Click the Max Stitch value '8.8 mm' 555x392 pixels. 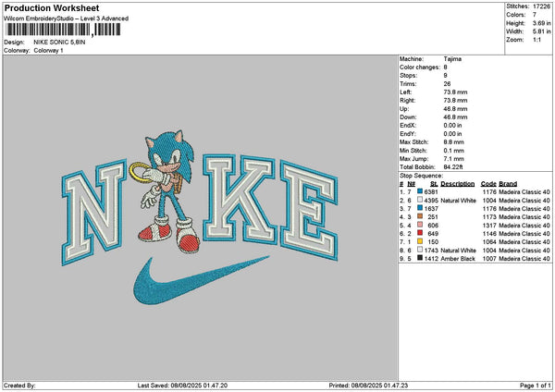(454, 142)
